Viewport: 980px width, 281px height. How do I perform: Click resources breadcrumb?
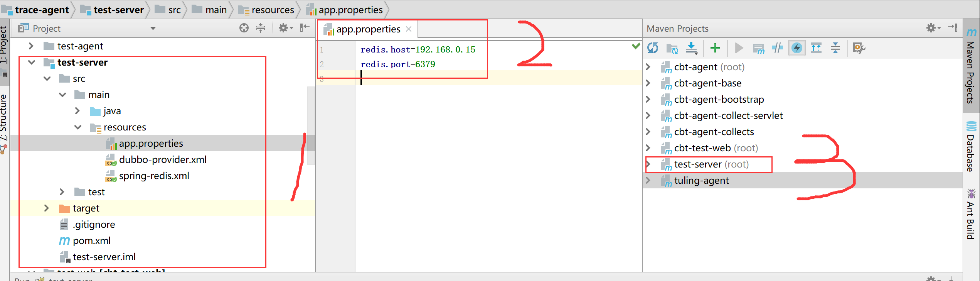coord(266,10)
